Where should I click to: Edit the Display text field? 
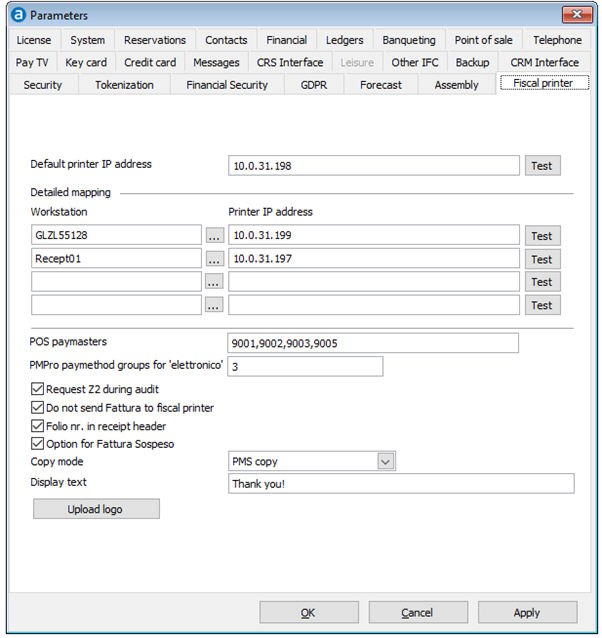(x=401, y=483)
